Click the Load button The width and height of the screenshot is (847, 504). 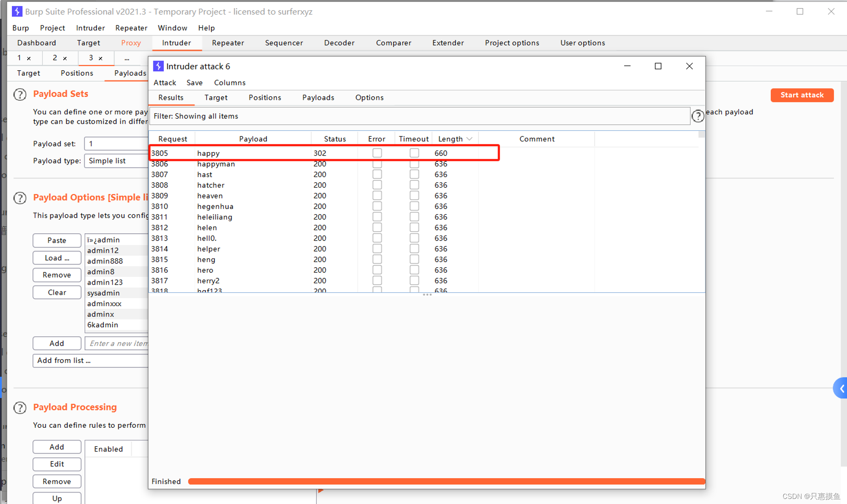57,258
